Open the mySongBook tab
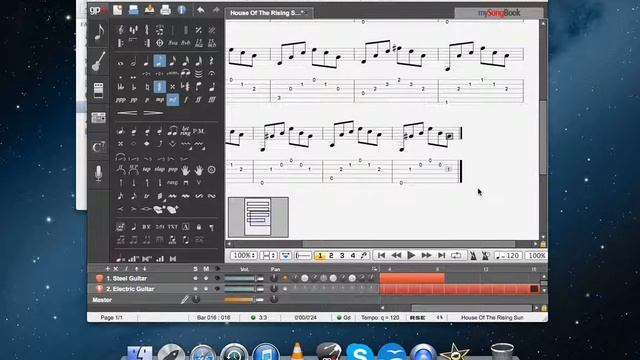This screenshot has width=640, height=360. pyautogui.click(x=499, y=13)
